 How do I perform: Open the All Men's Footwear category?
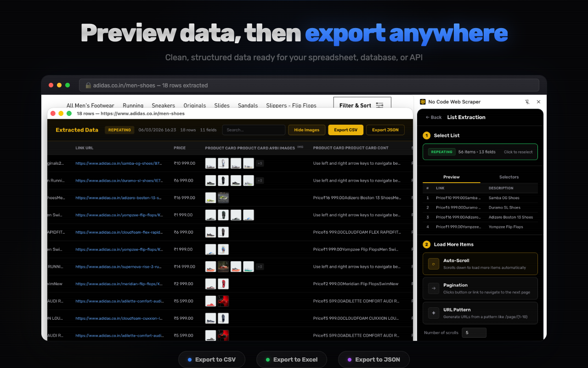(90, 105)
